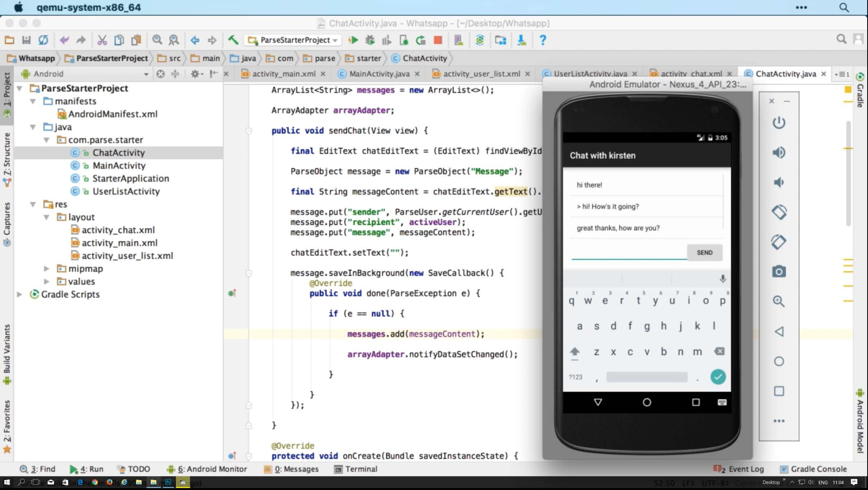This screenshot has height=490, width=868.
Task: Click the Forward navigation arrow
Action: [212, 40]
